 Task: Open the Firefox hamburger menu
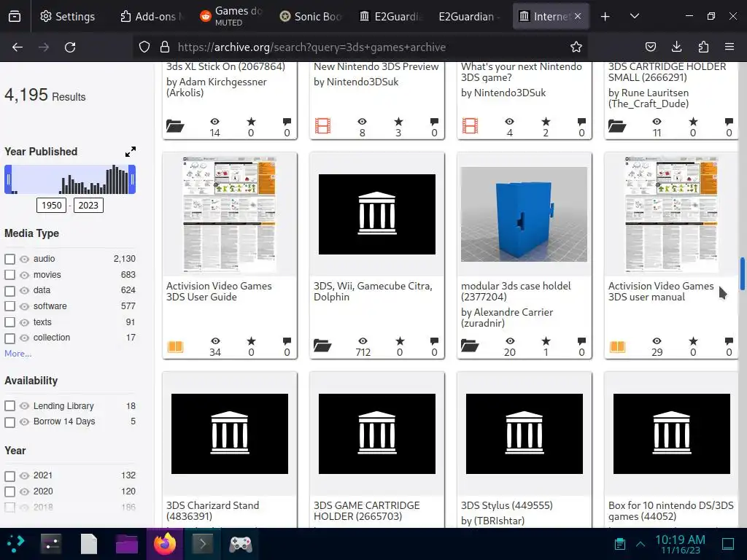[x=729, y=47]
